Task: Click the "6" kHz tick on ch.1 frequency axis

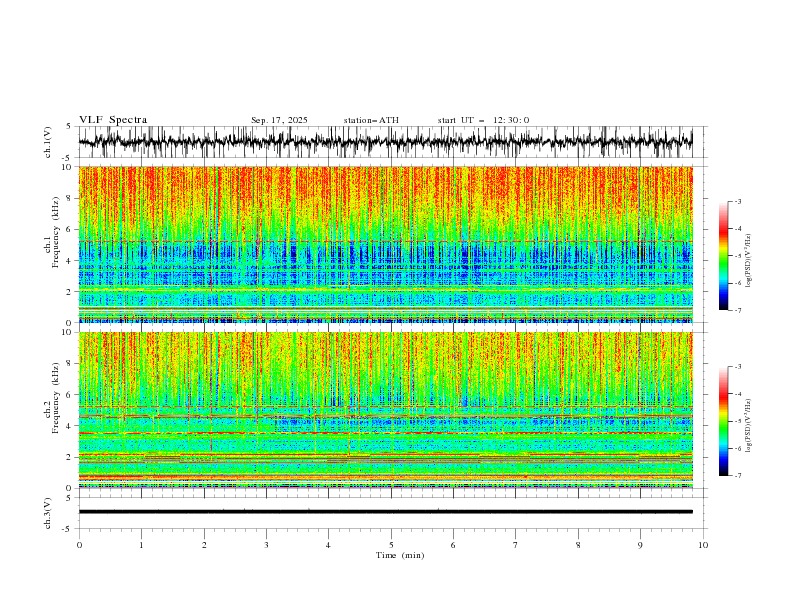Action: click(69, 229)
